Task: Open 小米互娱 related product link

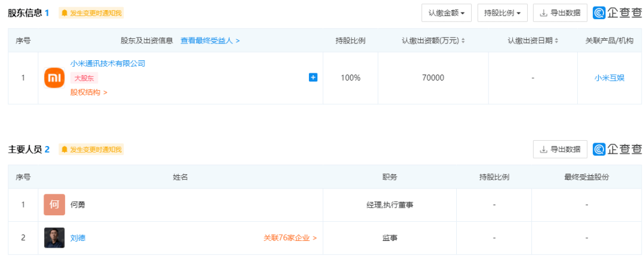Action: 609,78
